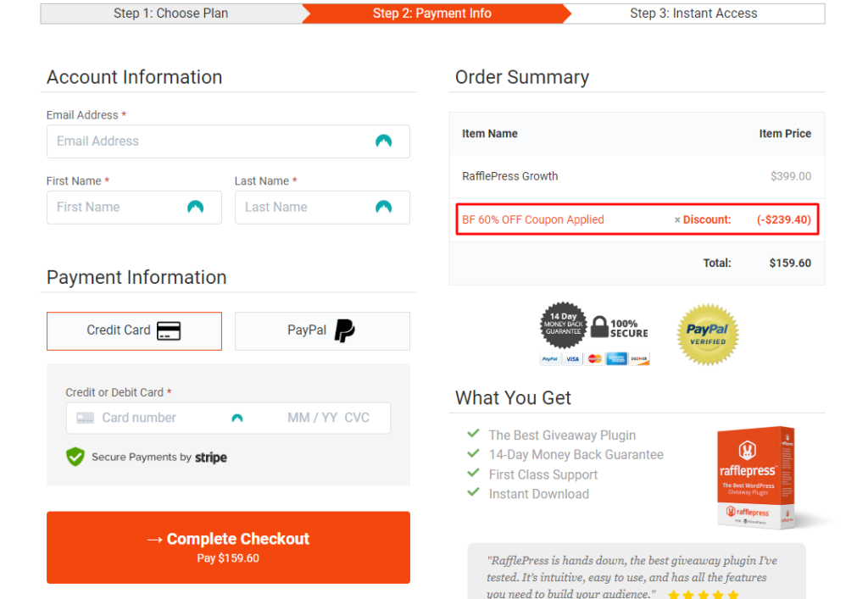Click the 'Item Price' column header
The height and width of the screenshot is (599, 868).
click(785, 134)
